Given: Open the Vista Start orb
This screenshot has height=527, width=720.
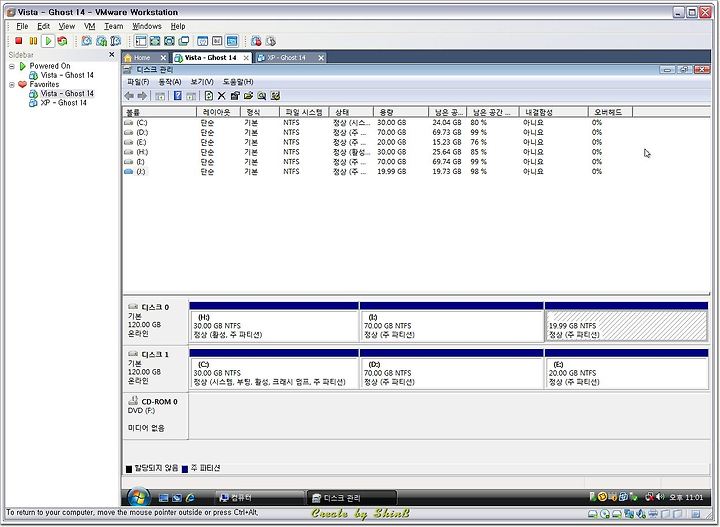Looking at the screenshot, I should pyautogui.click(x=139, y=498).
